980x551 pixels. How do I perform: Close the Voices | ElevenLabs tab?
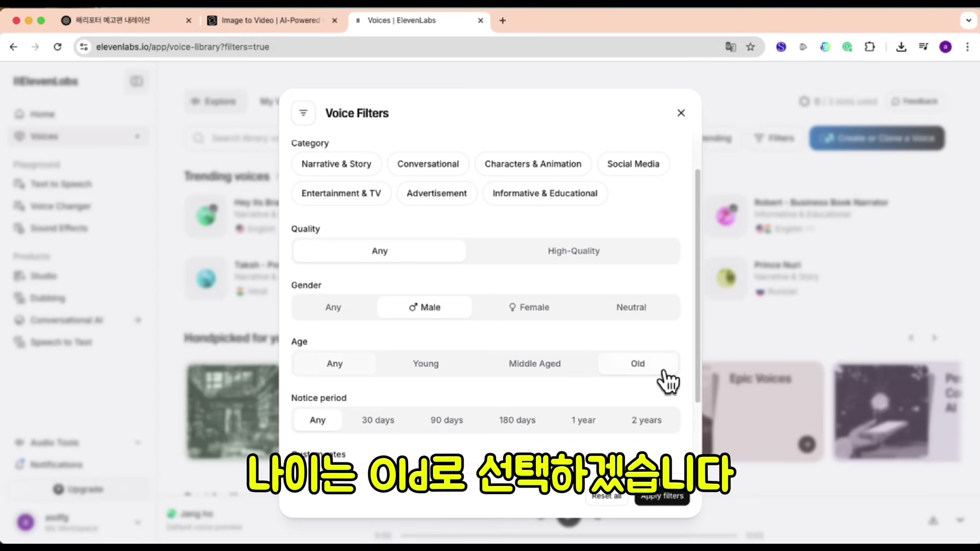coord(481,20)
